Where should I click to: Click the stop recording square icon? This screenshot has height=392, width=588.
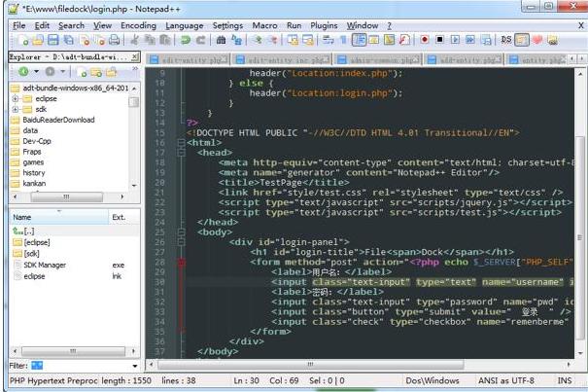(x=440, y=41)
